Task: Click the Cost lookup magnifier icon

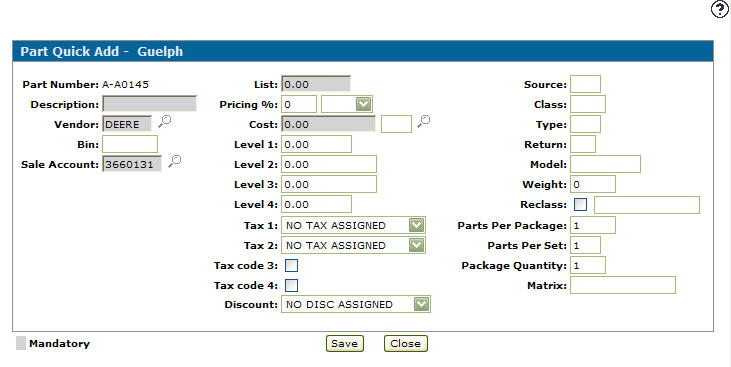Action: coord(423,121)
